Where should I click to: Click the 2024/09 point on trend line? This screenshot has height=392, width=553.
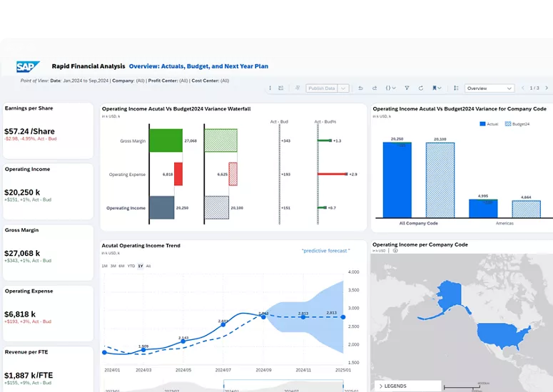(263, 316)
